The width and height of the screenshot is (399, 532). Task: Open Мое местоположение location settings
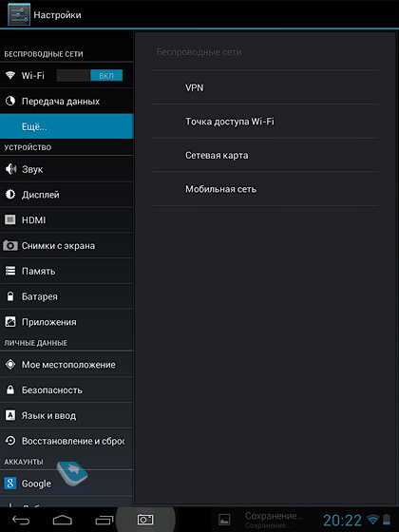[66, 365]
